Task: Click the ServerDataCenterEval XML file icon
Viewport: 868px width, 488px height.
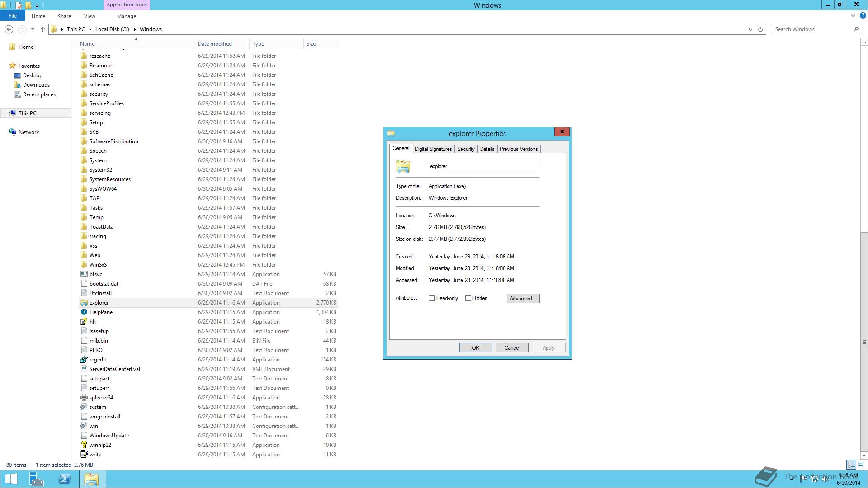Action: tap(84, 369)
